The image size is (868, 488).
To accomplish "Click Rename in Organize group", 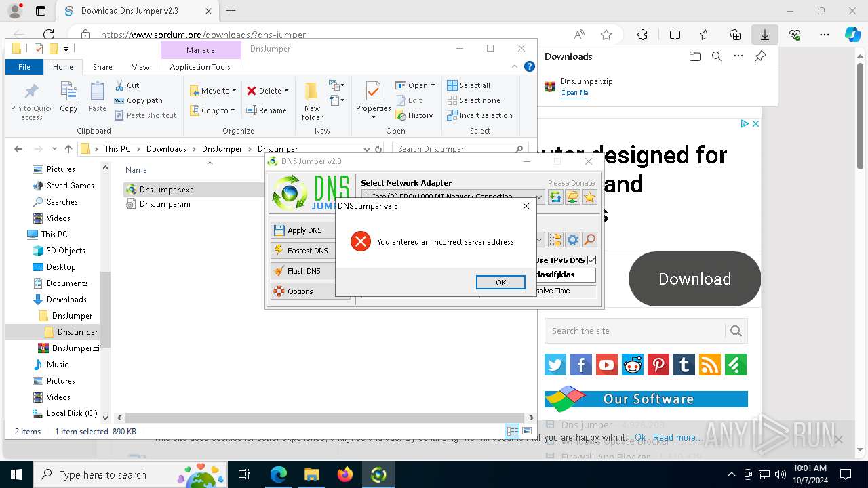I will (267, 110).
